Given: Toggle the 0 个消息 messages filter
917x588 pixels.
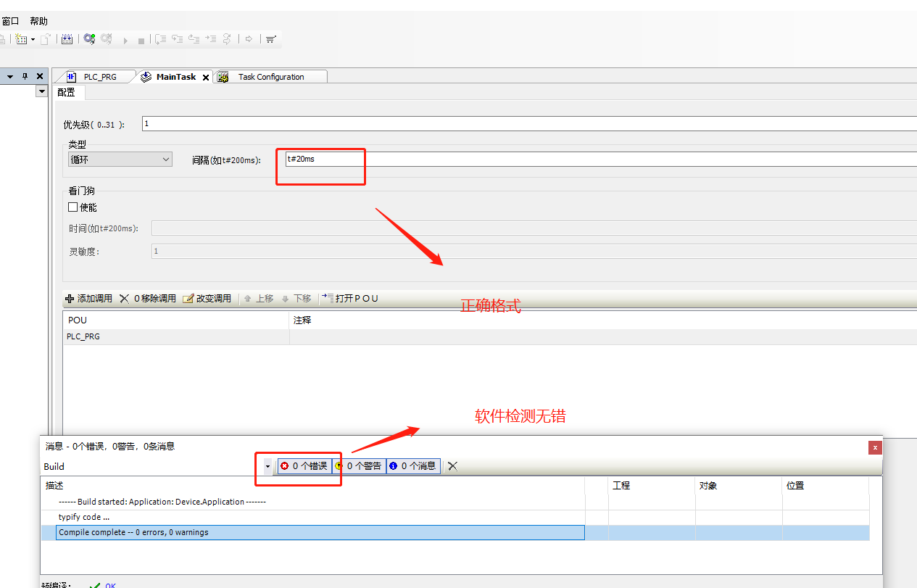Looking at the screenshot, I should point(413,466).
